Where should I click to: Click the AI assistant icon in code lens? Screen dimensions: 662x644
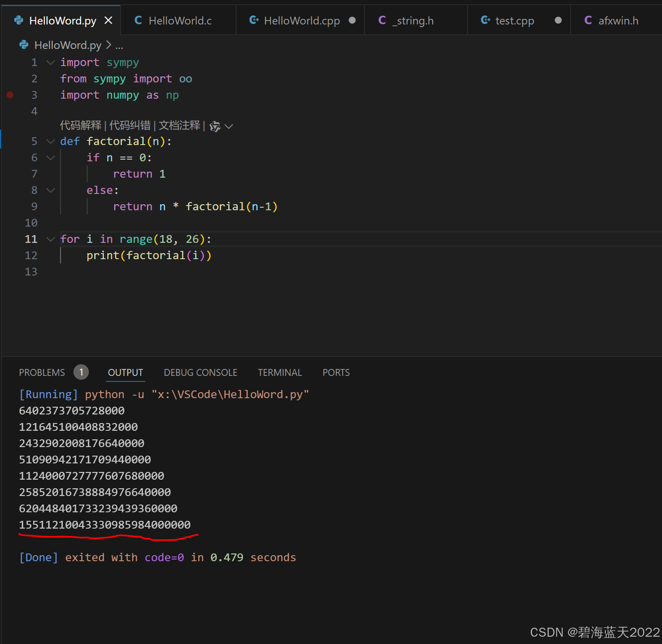215,126
